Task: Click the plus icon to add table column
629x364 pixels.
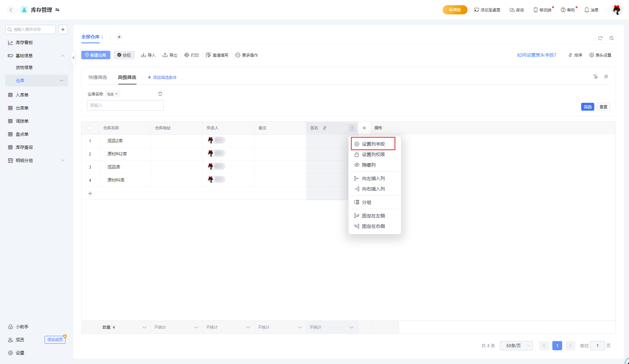Action: click(x=364, y=128)
